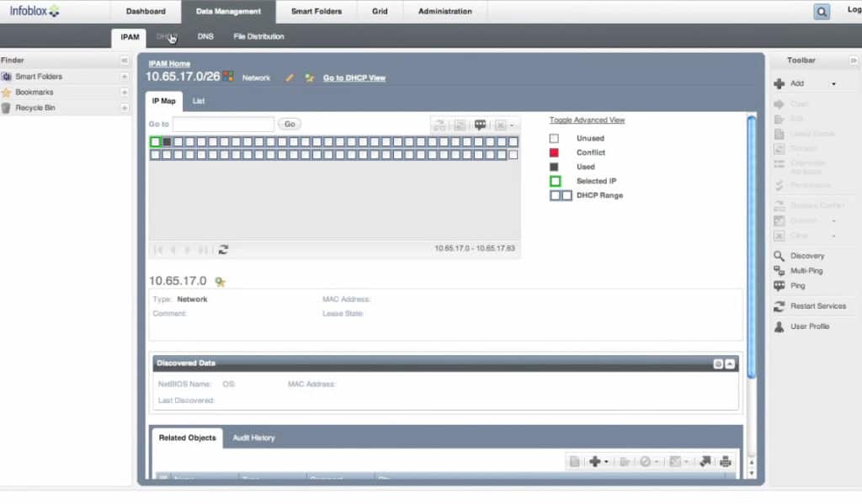Click the Ping speech-bubble icon in IP map toolbar
Screen dimensions: 862x504
pyautogui.click(x=480, y=125)
